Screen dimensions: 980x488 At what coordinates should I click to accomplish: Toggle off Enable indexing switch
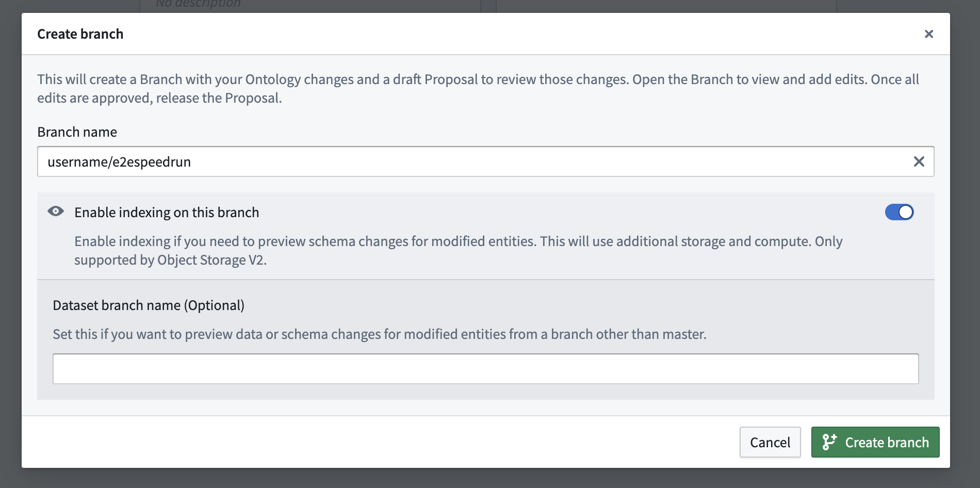[x=899, y=212]
